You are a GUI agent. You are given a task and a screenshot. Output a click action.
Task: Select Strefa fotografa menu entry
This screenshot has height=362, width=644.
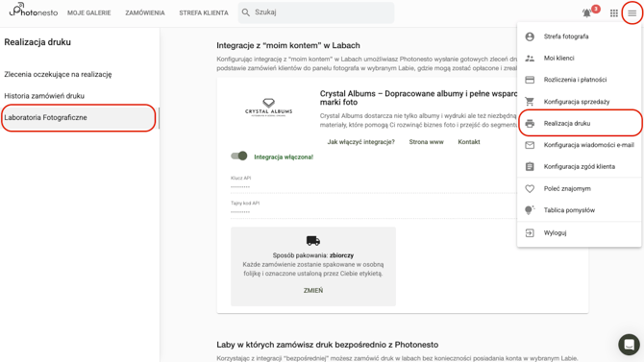[x=579, y=36]
